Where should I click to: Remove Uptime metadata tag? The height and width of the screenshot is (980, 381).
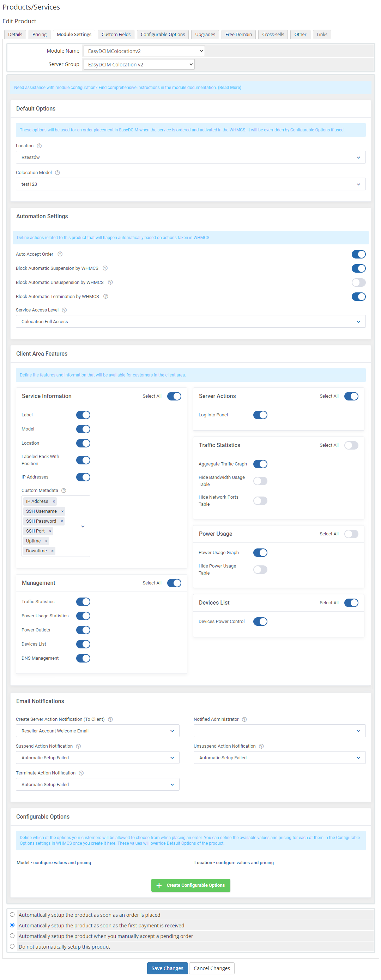46,541
